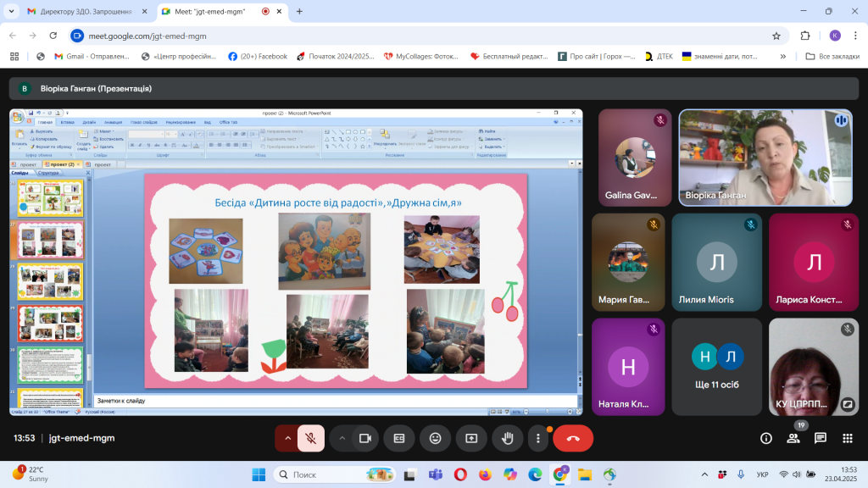Open the Все закладки folder
Image resolution: width=868 pixels, height=488 pixels.
pos(832,57)
